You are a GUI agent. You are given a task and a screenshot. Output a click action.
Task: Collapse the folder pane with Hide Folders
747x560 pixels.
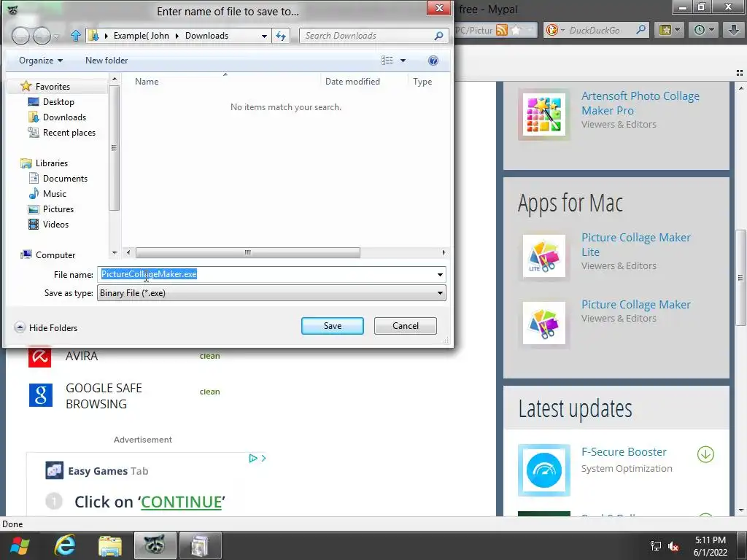click(x=46, y=327)
